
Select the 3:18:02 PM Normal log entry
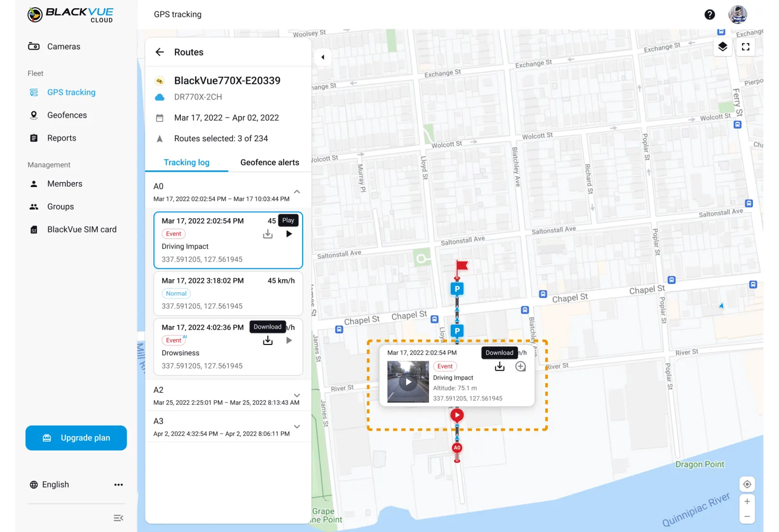click(228, 293)
